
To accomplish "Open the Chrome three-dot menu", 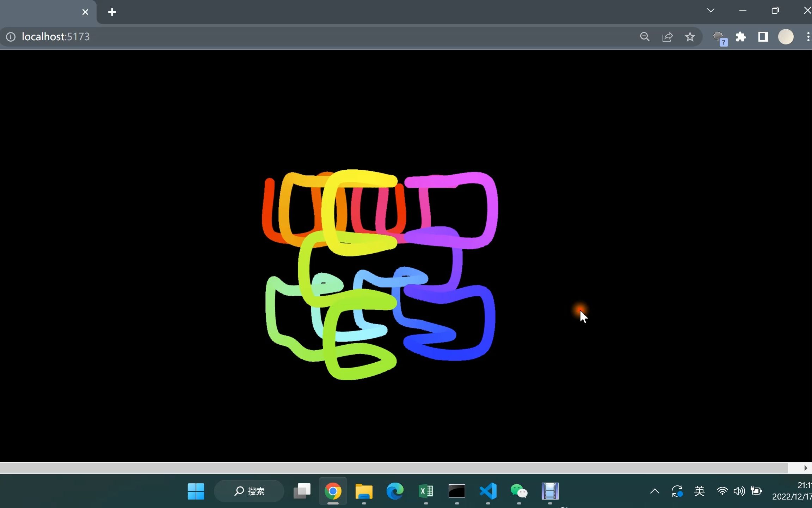I will point(808,36).
